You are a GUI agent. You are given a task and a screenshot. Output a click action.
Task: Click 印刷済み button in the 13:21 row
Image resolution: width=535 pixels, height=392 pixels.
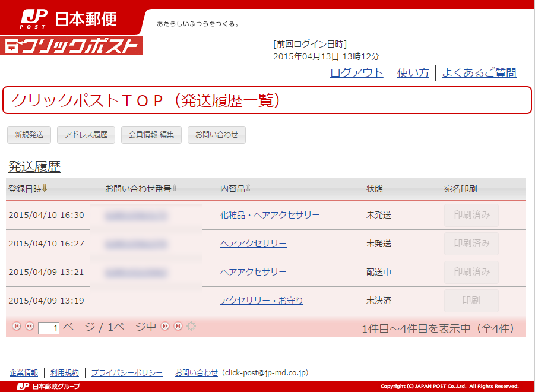[471, 272]
